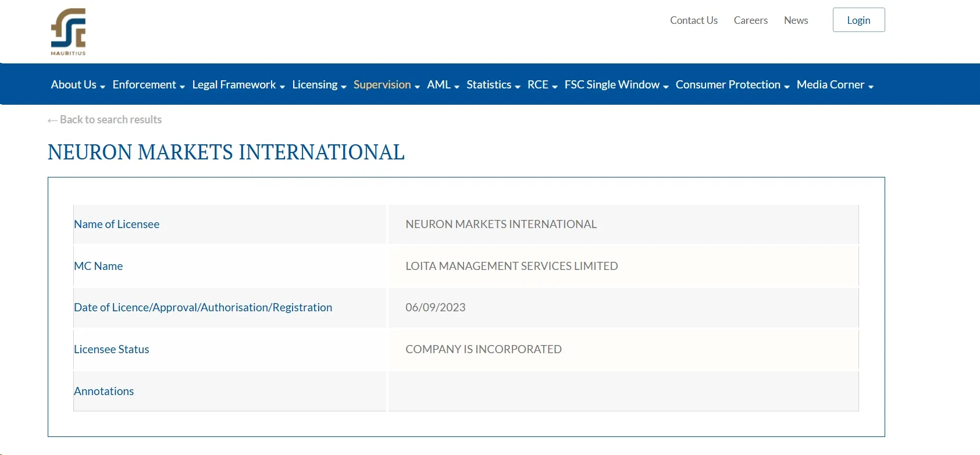Viewport: 980px width, 455px height.
Task: Open the Media Corner dropdown
Action: (835, 84)
